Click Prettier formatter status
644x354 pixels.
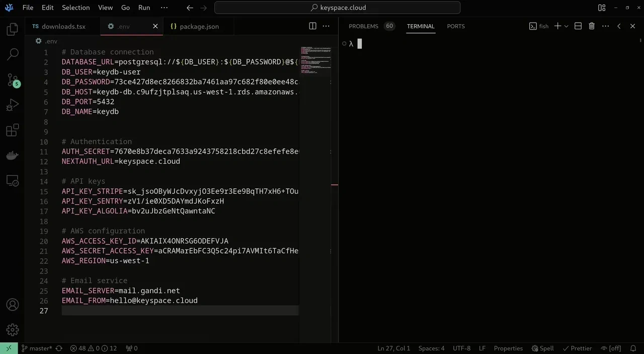[577, 348]
